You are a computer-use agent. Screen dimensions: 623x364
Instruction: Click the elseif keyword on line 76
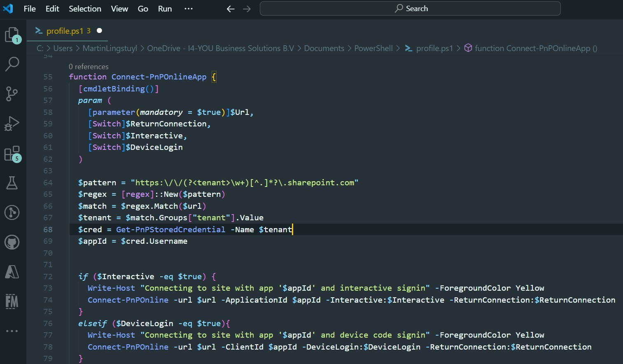tap(92, 324)
